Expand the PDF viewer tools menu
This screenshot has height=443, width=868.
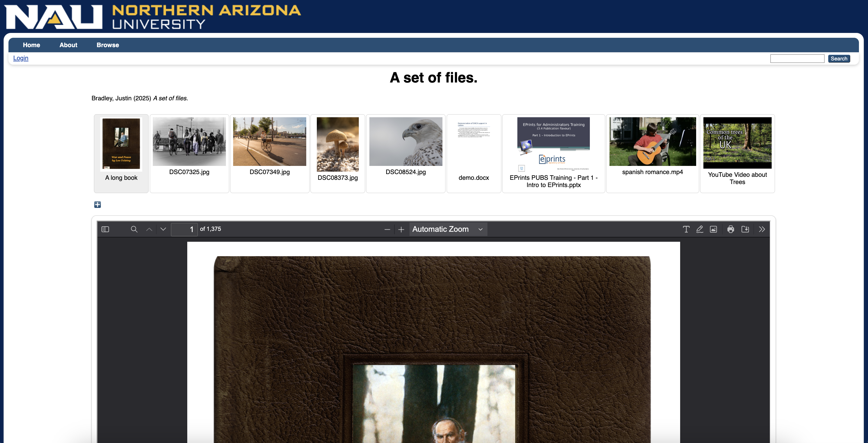762,229
